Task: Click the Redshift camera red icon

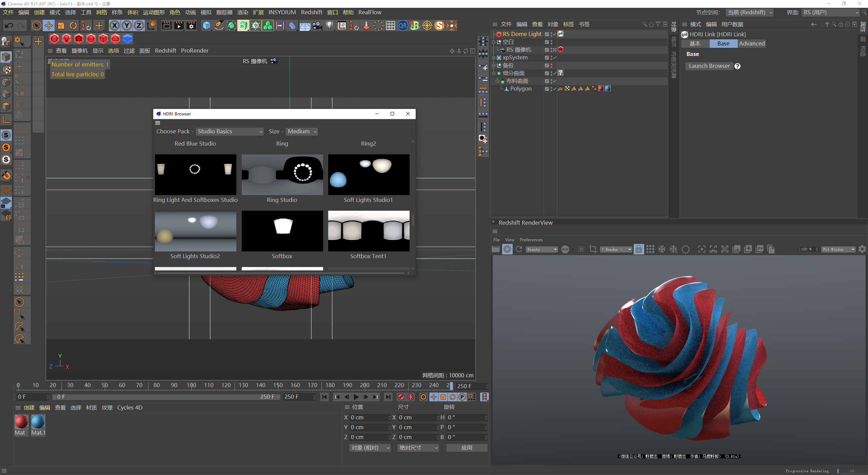Action: [79, 39]
